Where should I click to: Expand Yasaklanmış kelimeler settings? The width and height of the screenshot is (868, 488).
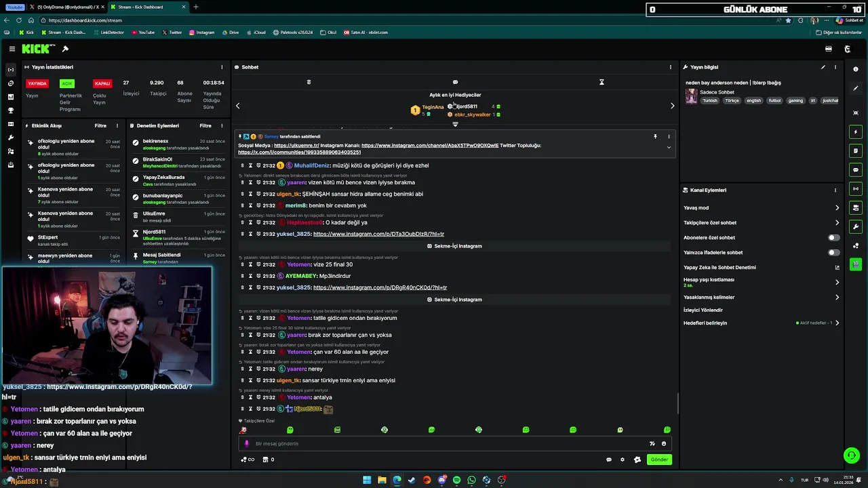click(x=761, y=297)
